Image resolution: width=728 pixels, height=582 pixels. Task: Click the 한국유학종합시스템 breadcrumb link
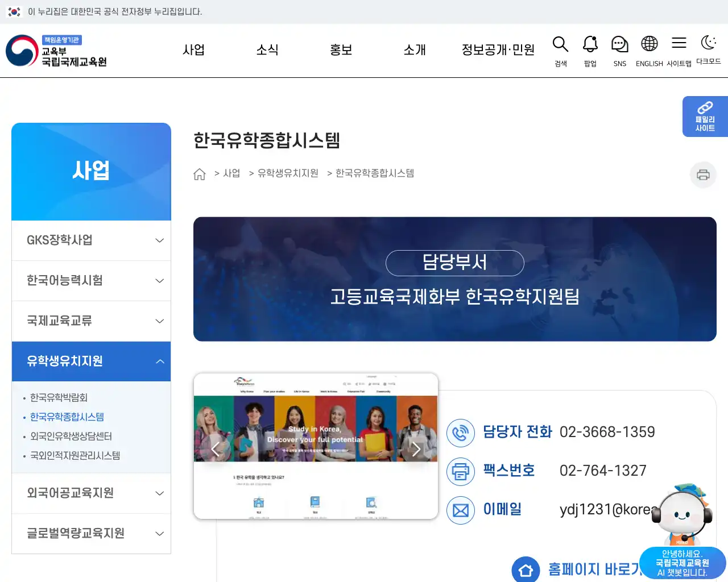[x=375, y=173]
